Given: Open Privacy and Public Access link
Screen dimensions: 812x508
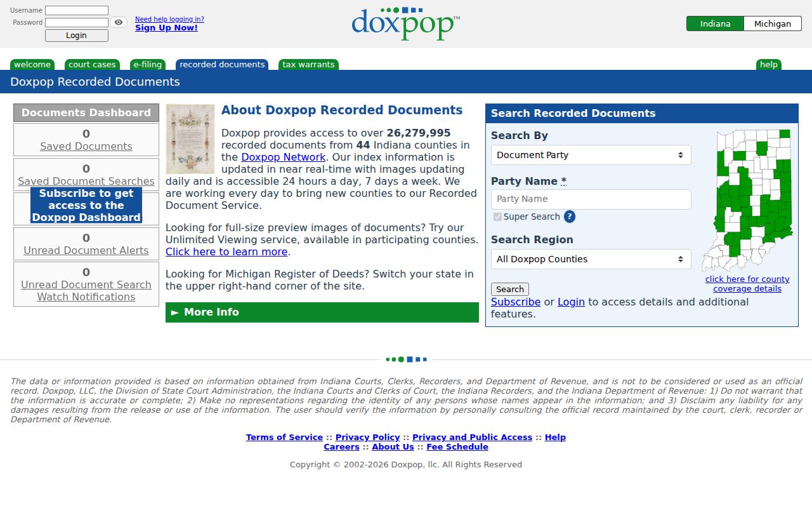Looking at the screenshot, I should coord(472,438).
